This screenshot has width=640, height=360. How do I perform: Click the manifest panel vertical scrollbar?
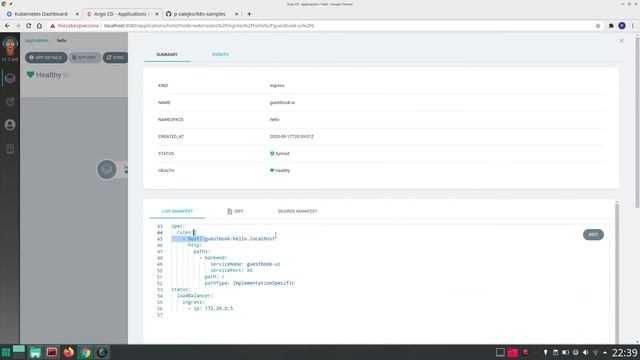click(617, 271)
